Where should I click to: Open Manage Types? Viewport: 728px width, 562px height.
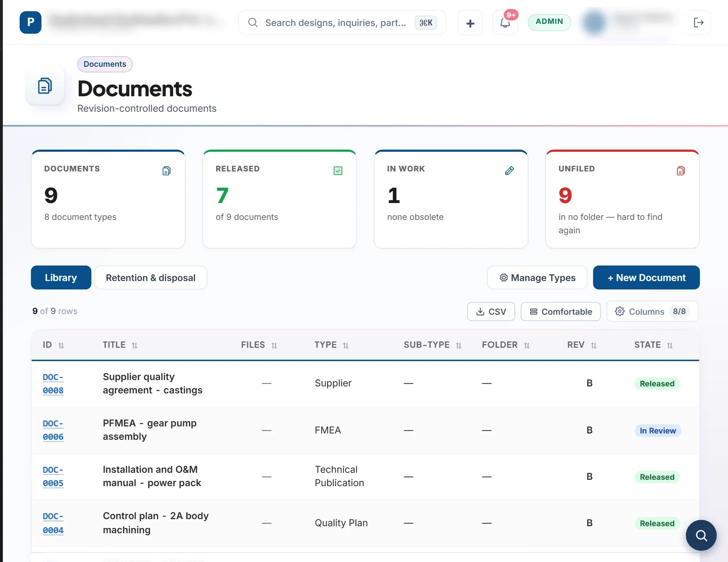537,277
